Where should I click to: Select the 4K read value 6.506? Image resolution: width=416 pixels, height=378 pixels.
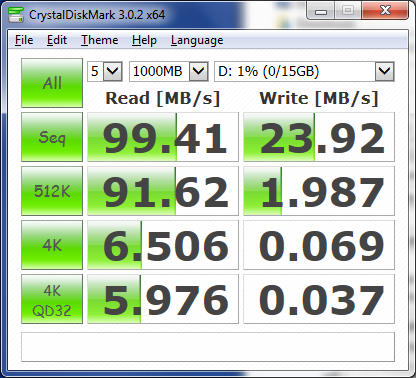click(163, 245)
